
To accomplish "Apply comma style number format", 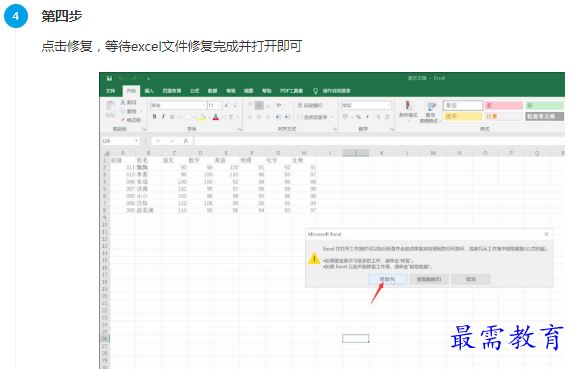I will (x=367, y=117).
